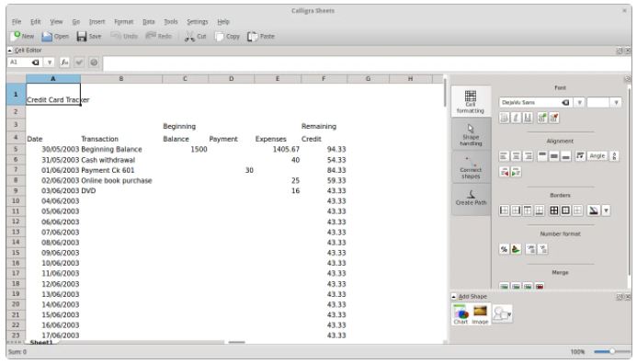
Task: Insert an Image shape
Action: (x=480, y=314)
